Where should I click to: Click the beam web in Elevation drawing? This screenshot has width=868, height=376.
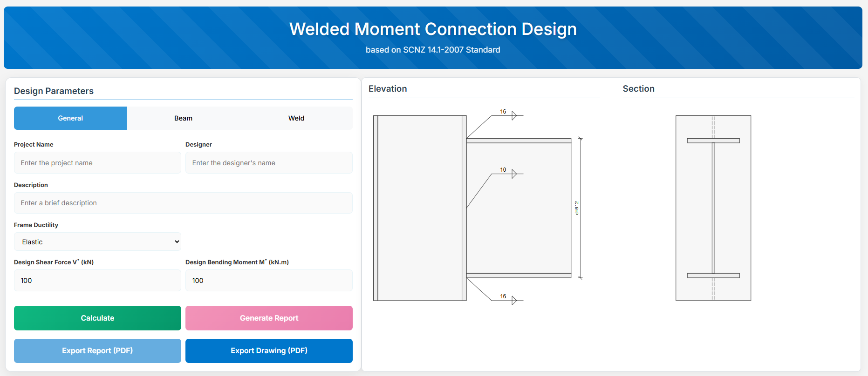[519, 208]
